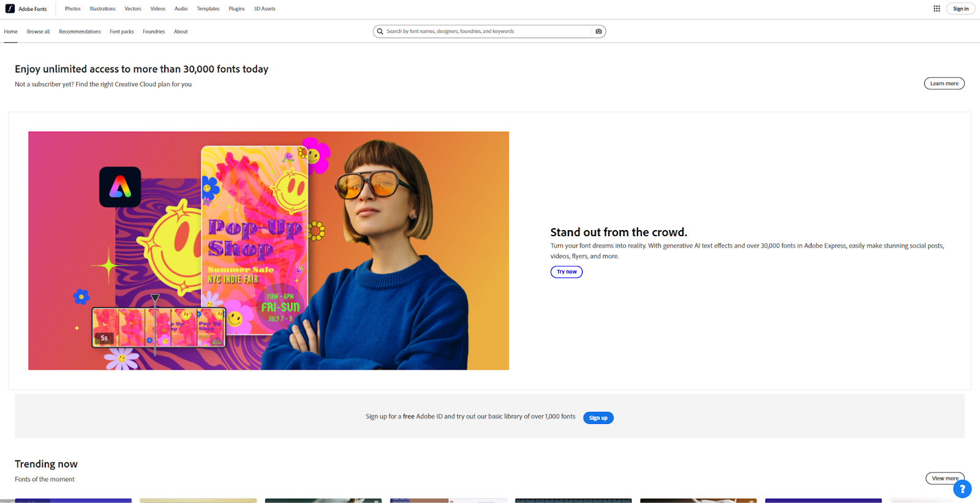980x503 pixels.
Task: Open the apps grid icon
Action: pos(937,9)
